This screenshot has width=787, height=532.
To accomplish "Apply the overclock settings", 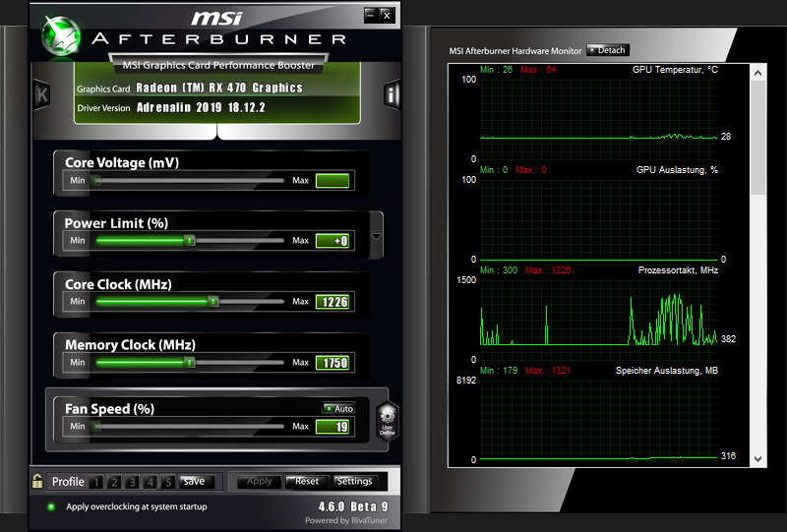I will click(x=259, y=481).
